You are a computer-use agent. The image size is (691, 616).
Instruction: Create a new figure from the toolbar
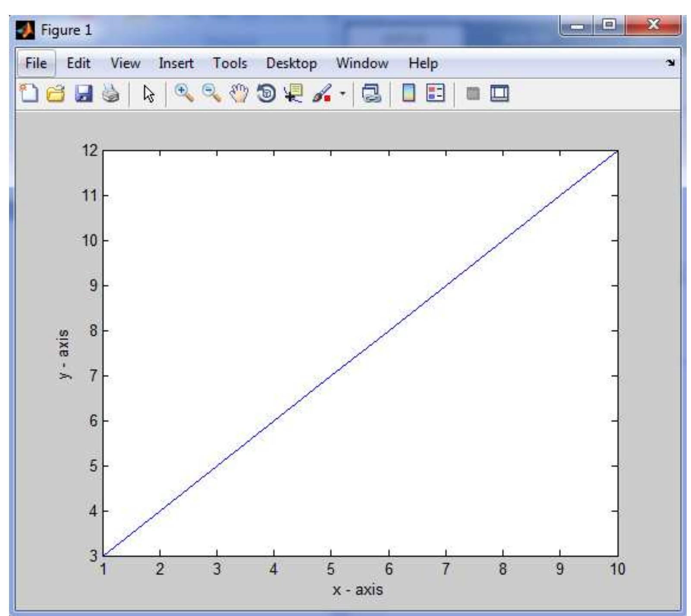(29, 93)
